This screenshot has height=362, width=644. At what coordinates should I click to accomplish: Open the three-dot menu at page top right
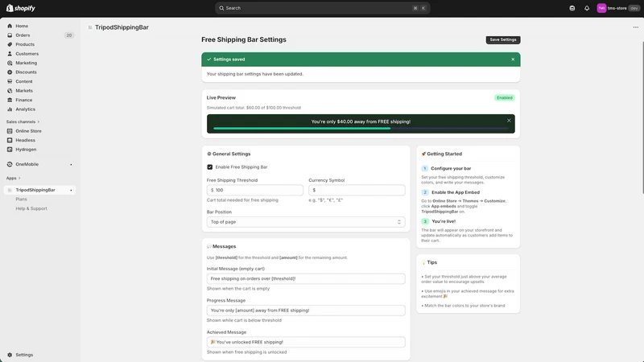click(636, 27)
